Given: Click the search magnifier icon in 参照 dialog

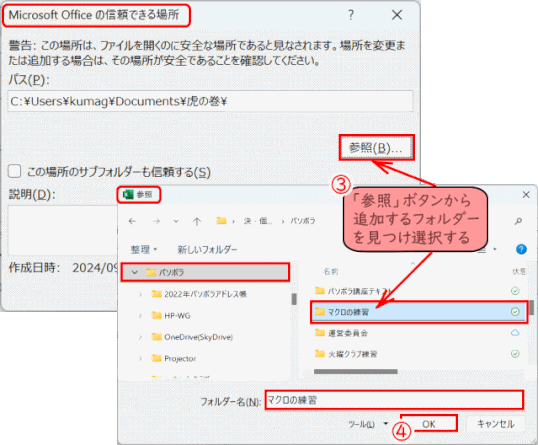Looking at the screenshot, I should pyautogui.click(x=518, y=221).
